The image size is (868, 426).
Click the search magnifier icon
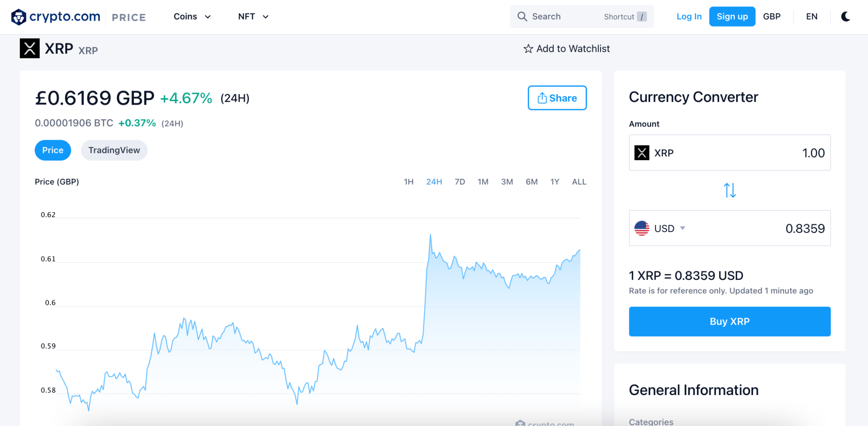522,17
